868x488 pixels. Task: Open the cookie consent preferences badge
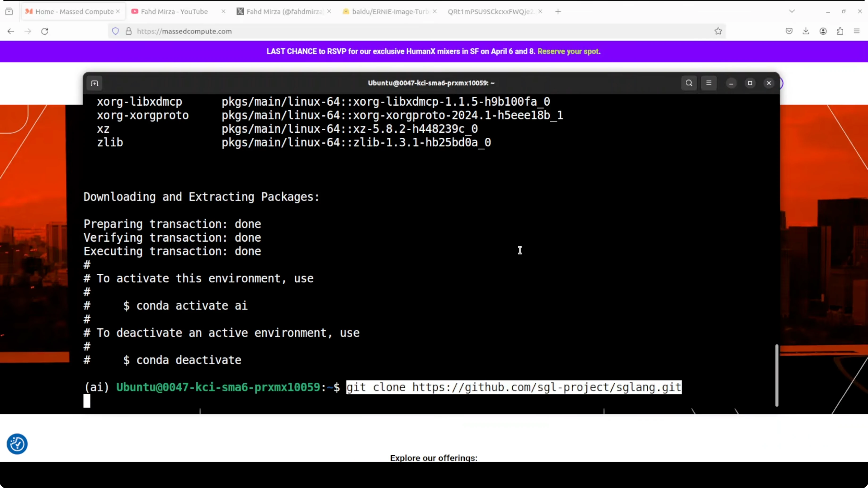(x=17, y=444)
